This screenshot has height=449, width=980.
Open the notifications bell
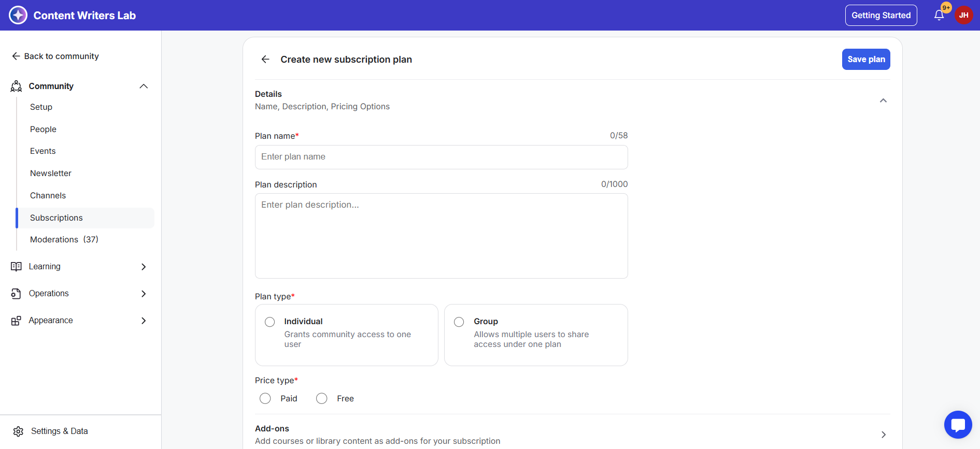point(939,16)
